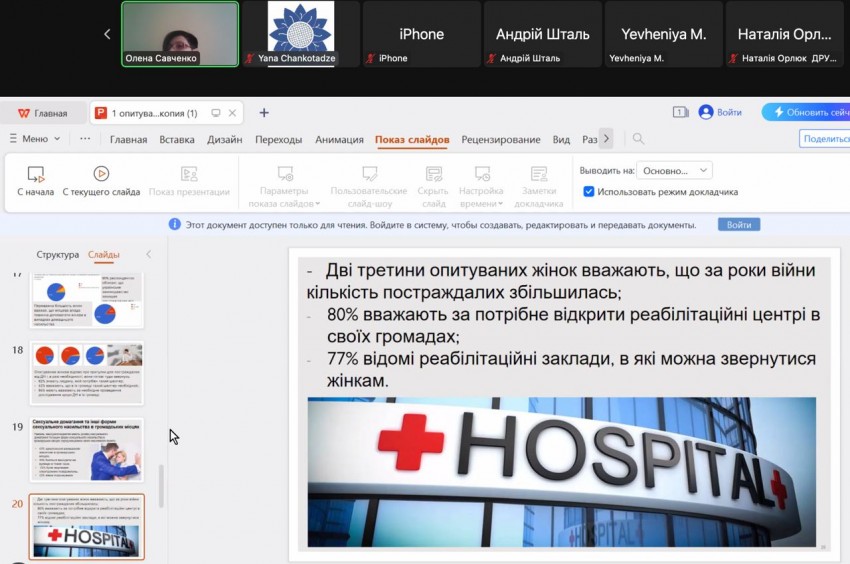Switch to the 'Структура' panel tab
Viewport: 850px width, 564px height.
[57, 254]
